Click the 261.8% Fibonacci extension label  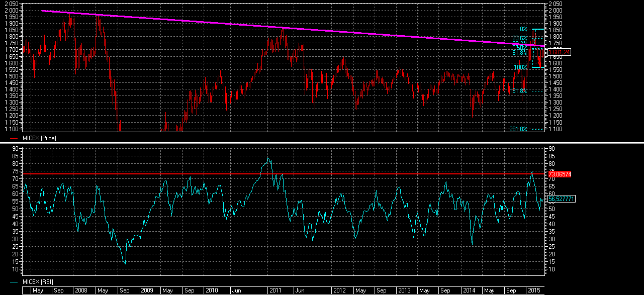pos(518,129)
